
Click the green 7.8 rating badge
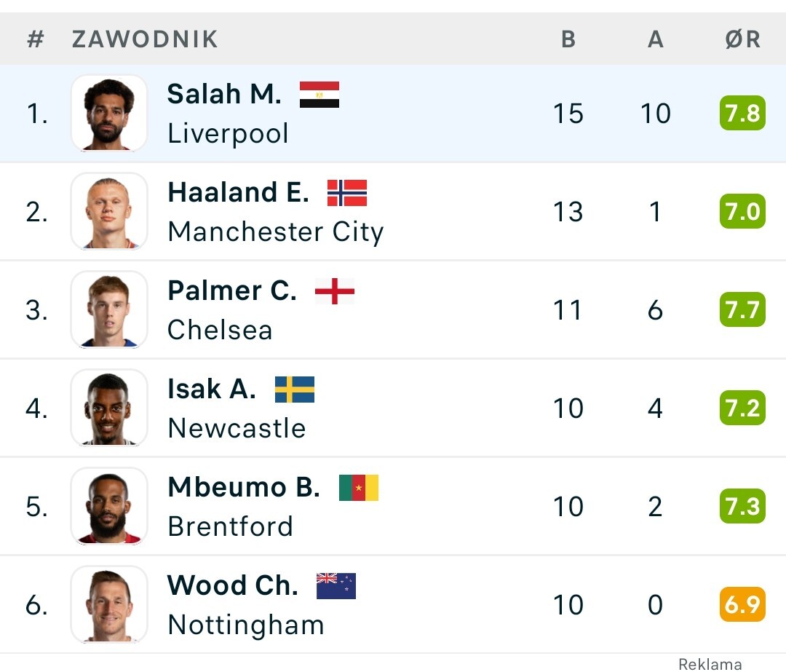pos(742,114)
